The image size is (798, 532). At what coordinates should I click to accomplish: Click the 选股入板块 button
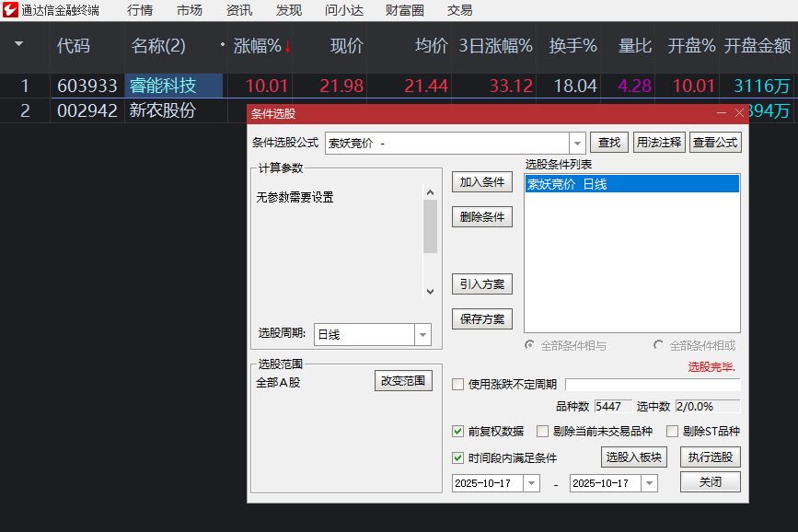(x=633, y=457)
